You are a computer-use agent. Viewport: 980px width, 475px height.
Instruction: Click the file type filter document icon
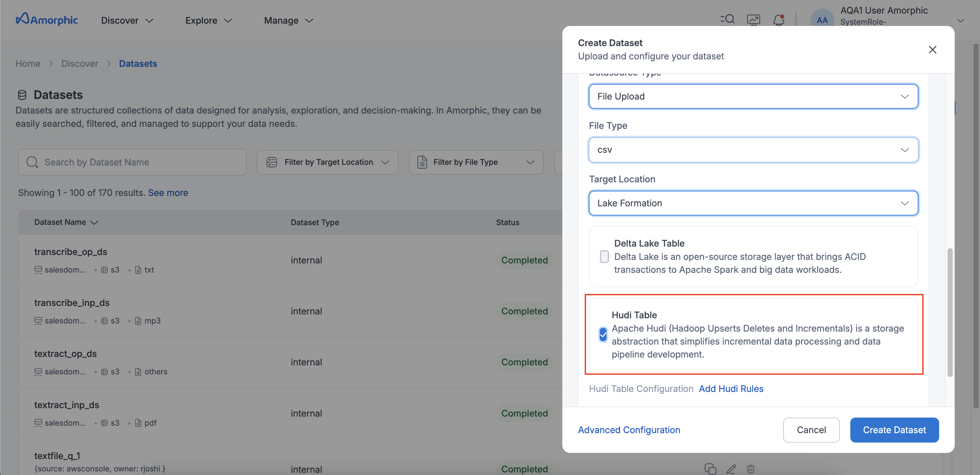coord(422,162)
